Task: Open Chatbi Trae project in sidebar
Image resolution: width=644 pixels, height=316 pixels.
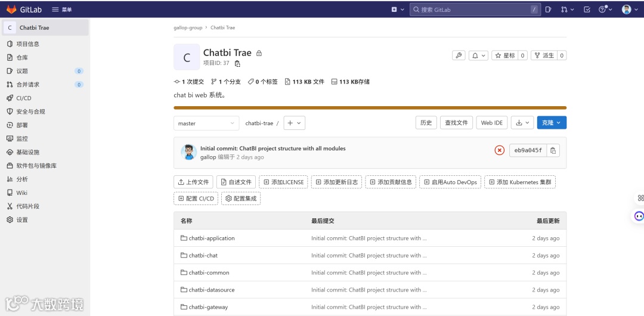Action: click(45, 27)
